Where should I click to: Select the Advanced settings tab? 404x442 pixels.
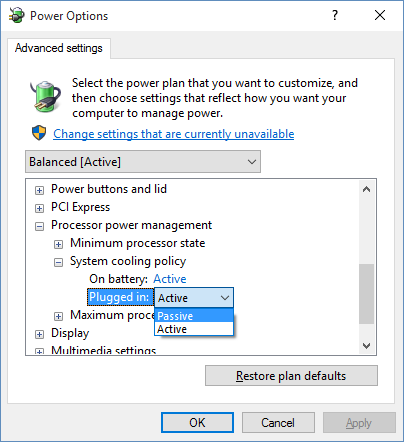(x=59, y=48)
